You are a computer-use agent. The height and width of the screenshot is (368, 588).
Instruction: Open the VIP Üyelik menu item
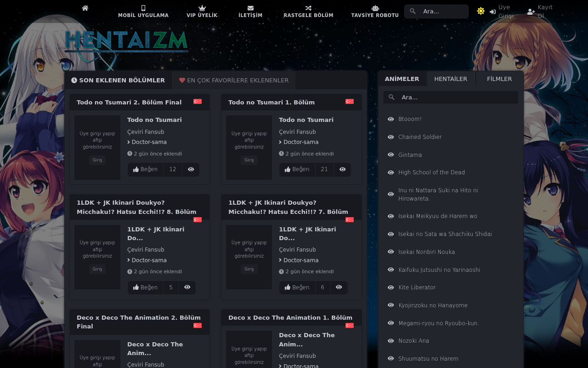pyautogui.click(x=202, y=11)
